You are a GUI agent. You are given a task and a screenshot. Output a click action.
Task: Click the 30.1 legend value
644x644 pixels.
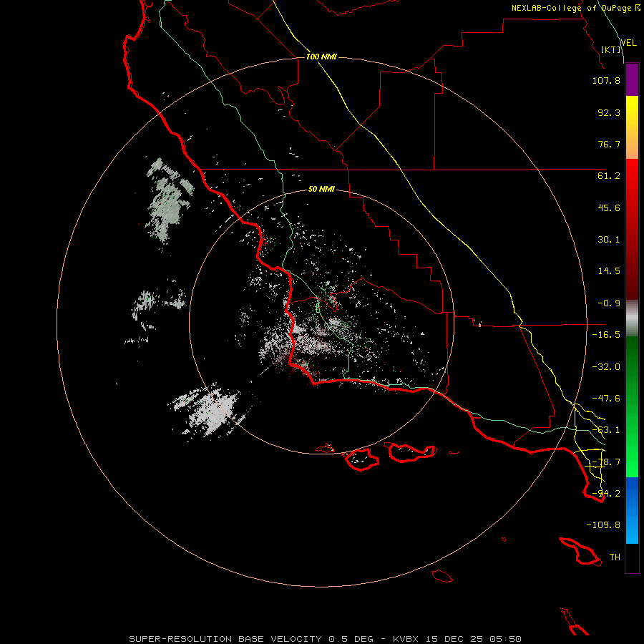(x=609, y=240)
